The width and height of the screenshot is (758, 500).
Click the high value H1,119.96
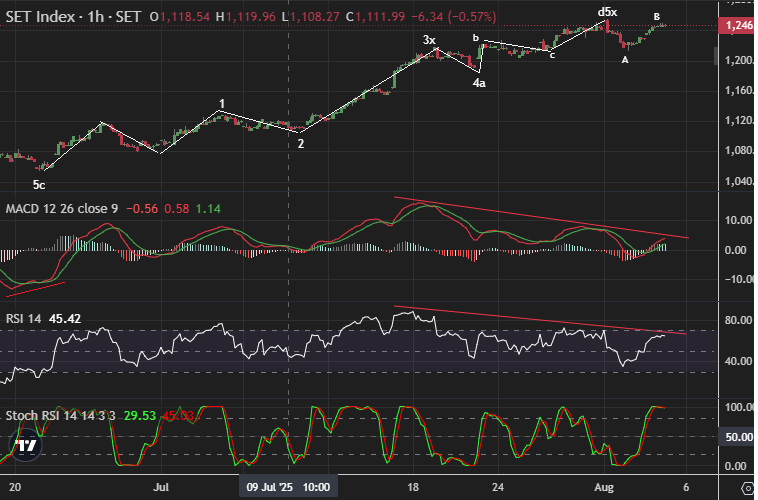click(x=245, y=17)
